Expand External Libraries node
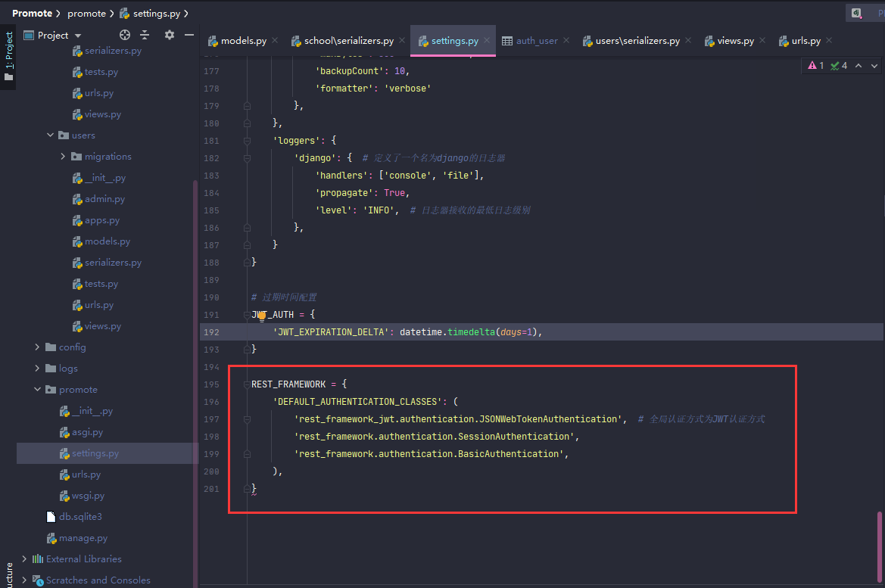The height and width of the screenshot is (588, 885). 24,558
